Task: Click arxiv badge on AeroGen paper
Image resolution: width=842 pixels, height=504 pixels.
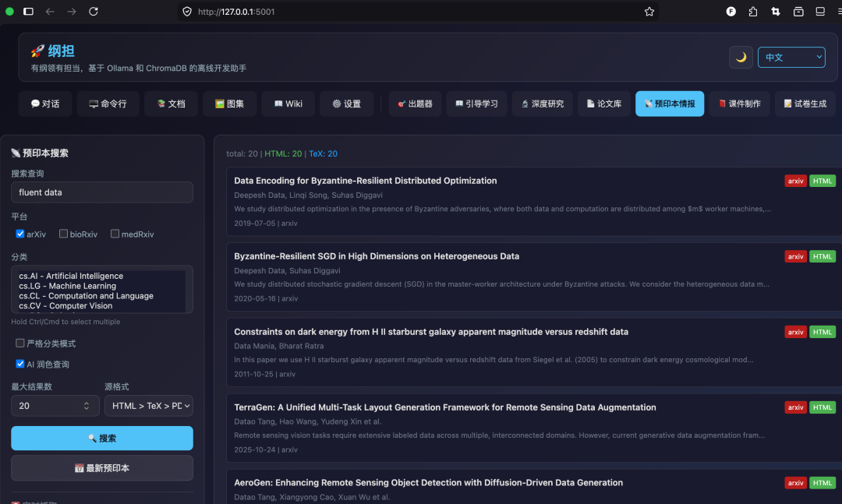Action: click(x=795, y=483)
